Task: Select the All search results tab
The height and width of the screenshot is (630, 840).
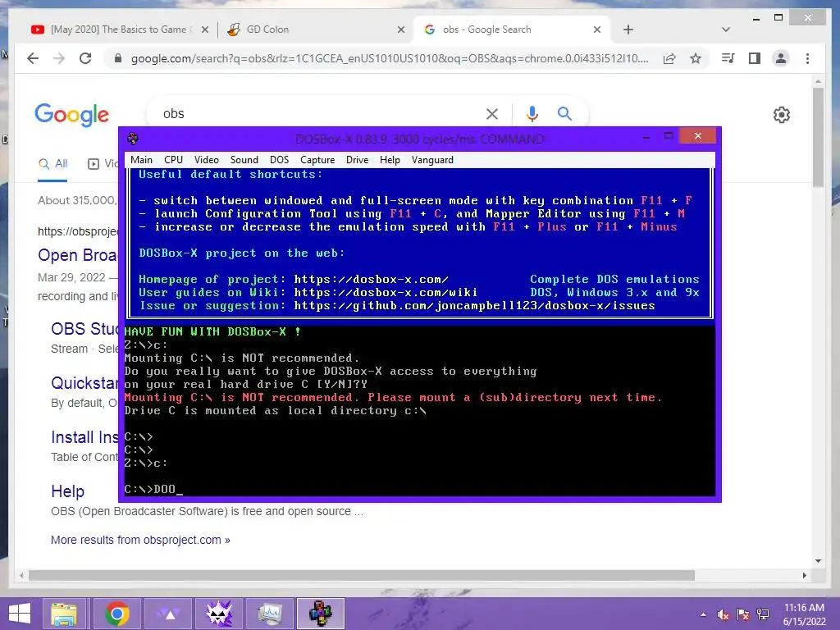Action: pyautogui.click(x=52, y=164)
